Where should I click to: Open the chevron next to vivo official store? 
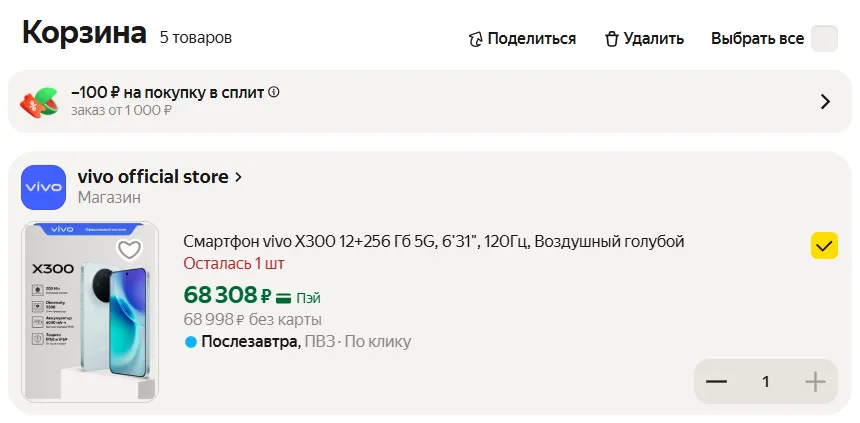pos(238,177)
